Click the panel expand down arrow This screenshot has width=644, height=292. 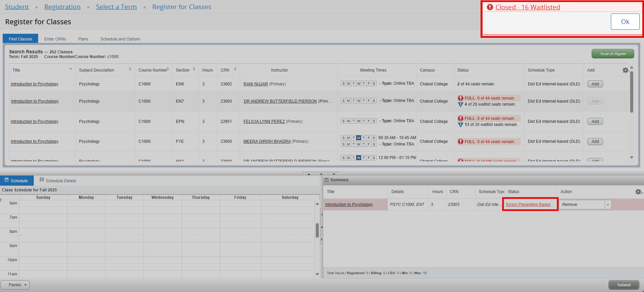[x=334, y=174]
